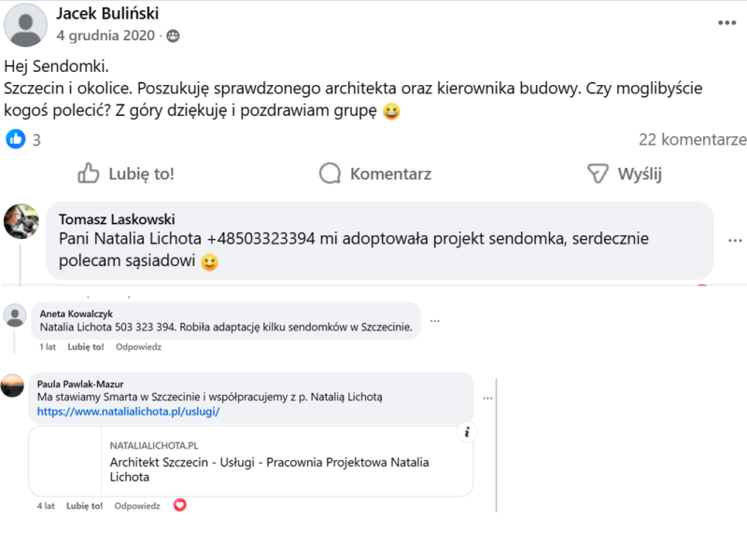Like the post using the thumbs-up icon
Viewport: 747px width, 560px height.
click(x=89, y=174)
